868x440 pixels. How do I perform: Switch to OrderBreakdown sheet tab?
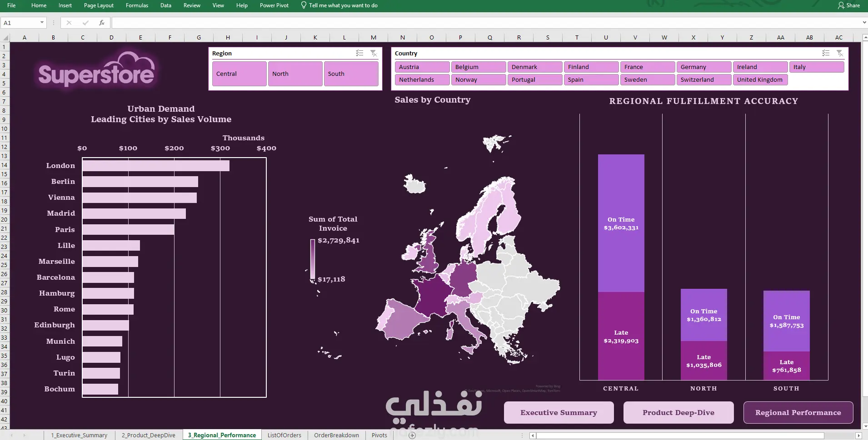(x=336, y=435)
